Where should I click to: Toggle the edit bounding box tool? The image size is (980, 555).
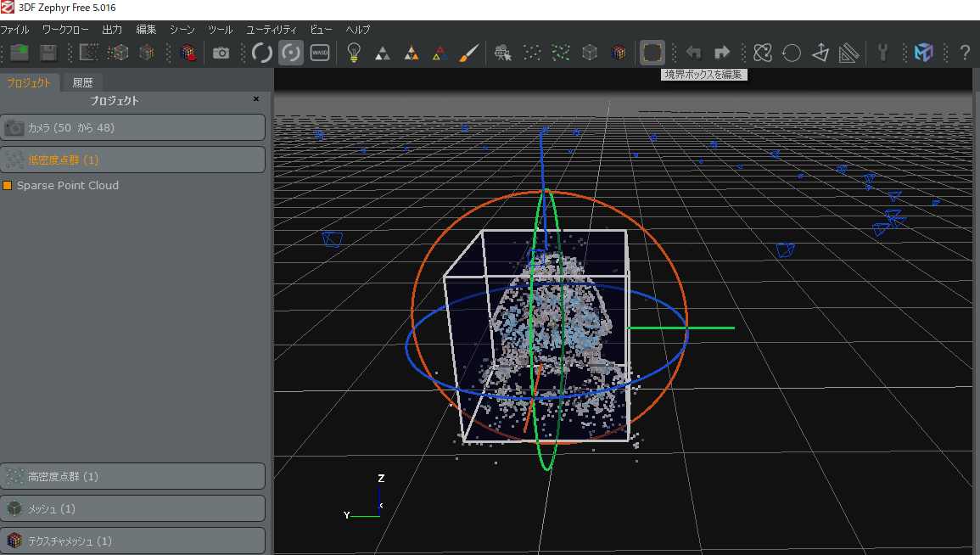coord(652,53)
